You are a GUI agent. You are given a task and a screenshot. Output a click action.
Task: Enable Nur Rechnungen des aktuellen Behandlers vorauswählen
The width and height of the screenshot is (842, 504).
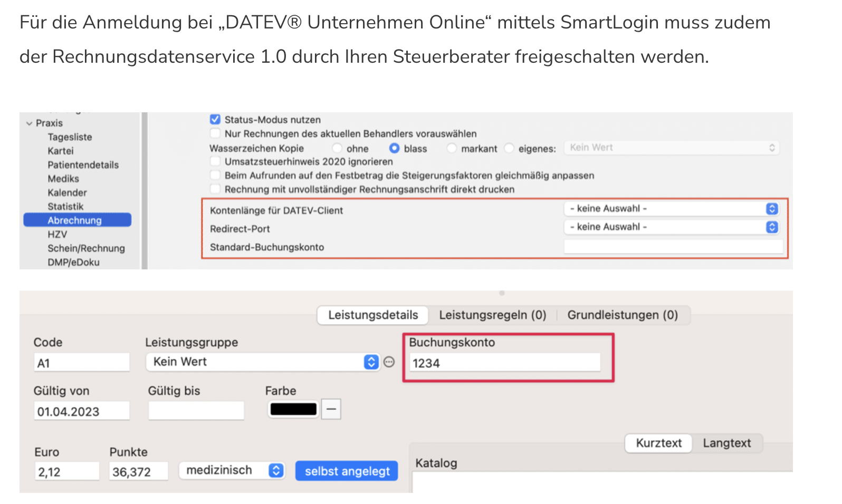215,133
